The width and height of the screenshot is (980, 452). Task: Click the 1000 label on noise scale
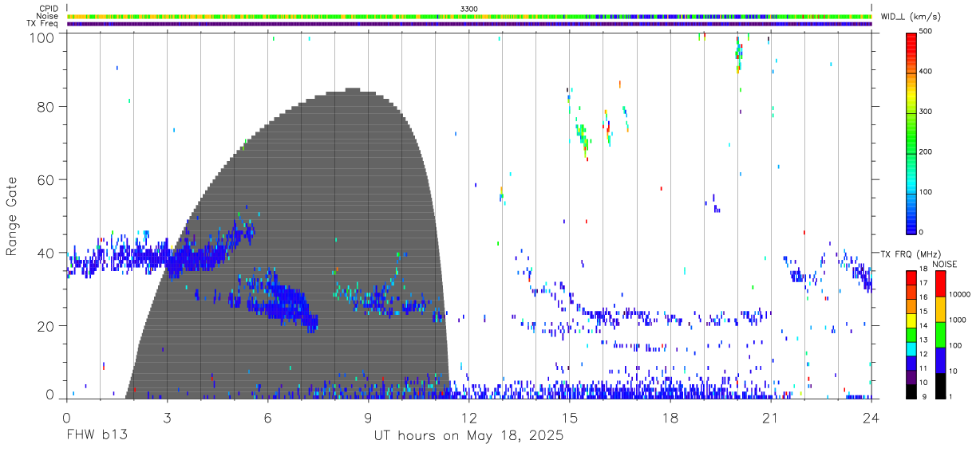point(958,320)
